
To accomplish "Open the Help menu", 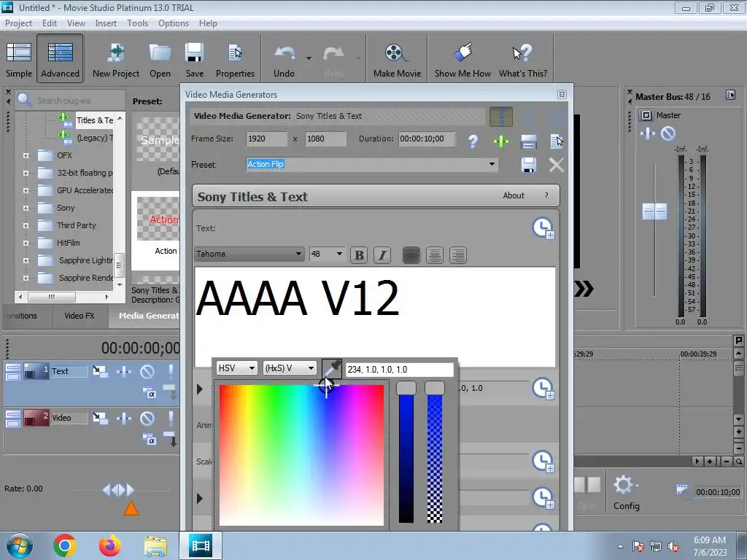I will tap(208, 23).
